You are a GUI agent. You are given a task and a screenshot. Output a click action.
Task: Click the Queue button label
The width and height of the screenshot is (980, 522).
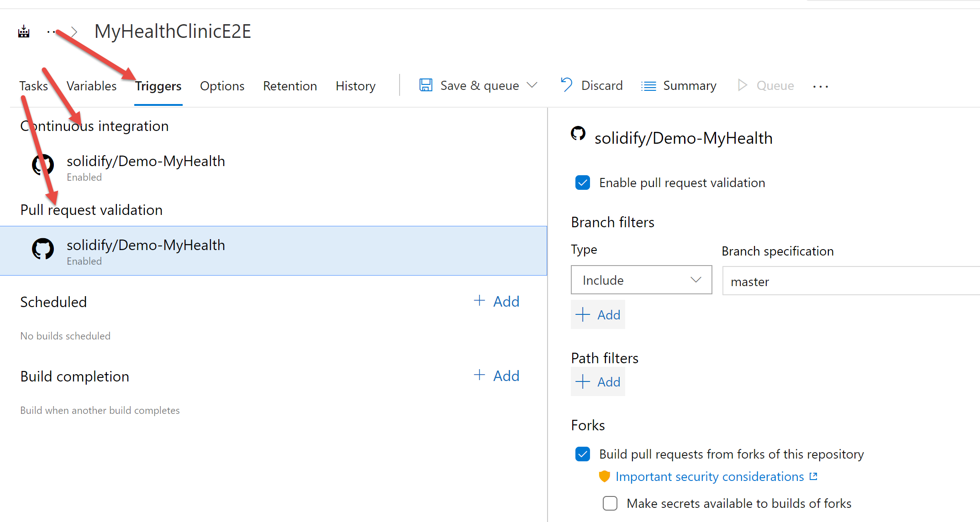775,85
